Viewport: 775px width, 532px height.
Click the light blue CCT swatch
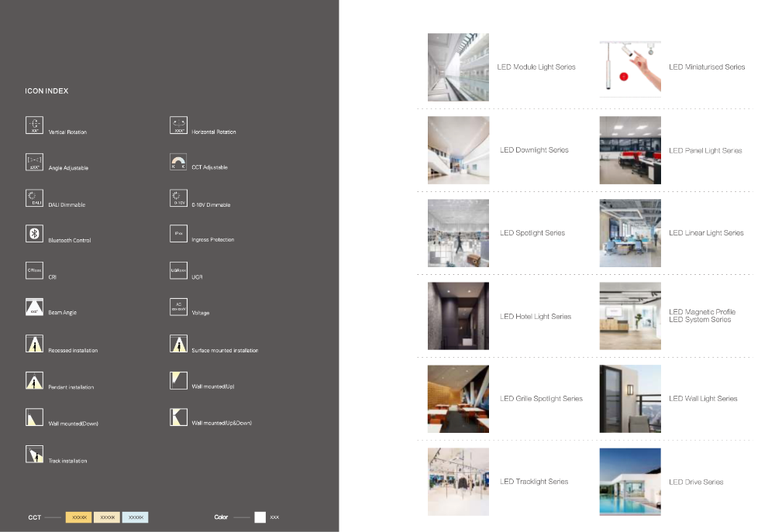(x=136, y=517)
